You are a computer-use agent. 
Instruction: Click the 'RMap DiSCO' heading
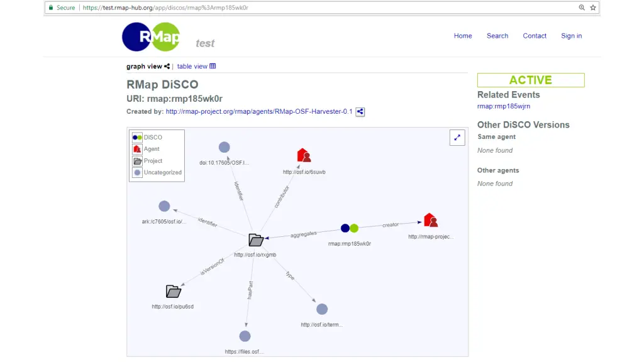point(162,84)
